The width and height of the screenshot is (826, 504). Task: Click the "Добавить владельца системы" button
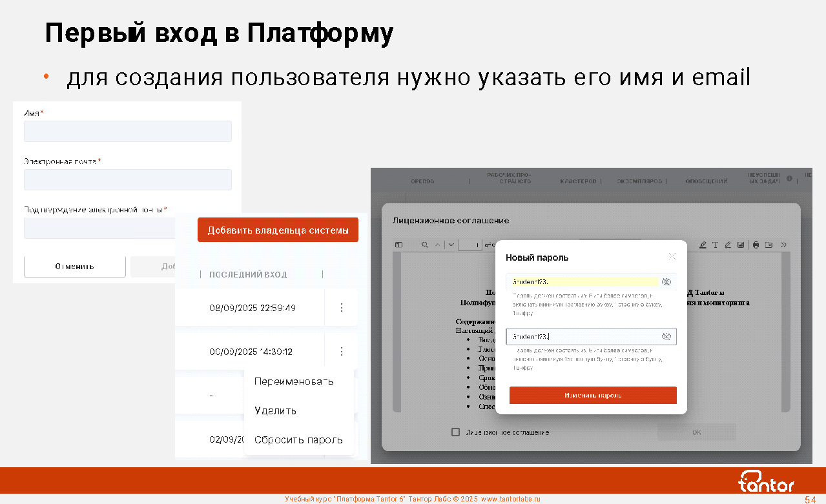(x=278, y=230)
